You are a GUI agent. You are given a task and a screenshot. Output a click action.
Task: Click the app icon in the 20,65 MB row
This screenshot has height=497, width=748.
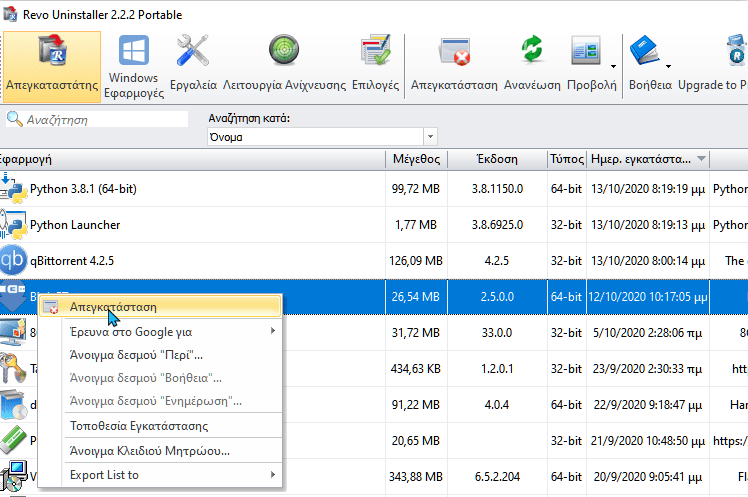pos(13,440)
